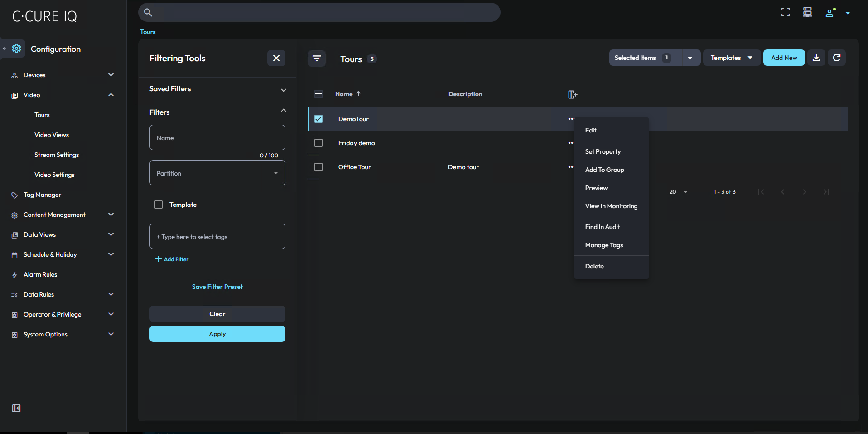Image resolution: width=868 pixels, height=434 pixels.
Task: Click the add column icon
Action: tap(573, 94)
